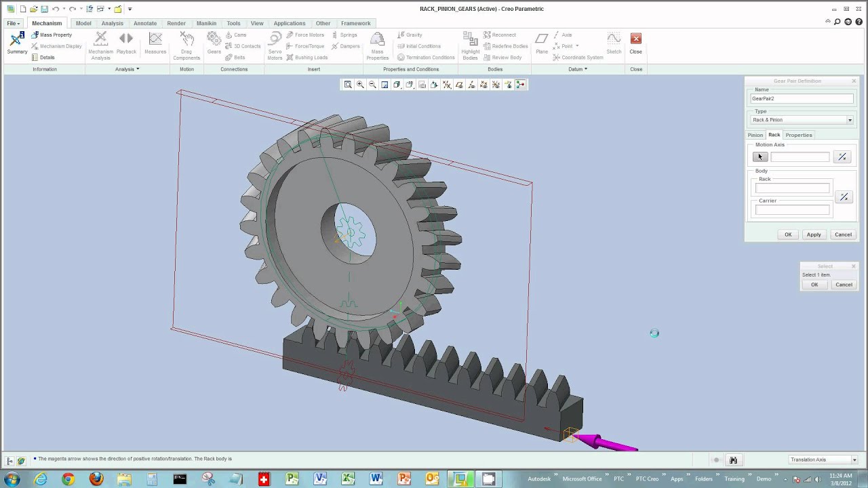The image size is (868, 488).
Task: Click the Windows Start button
Action: (x=12, y=479)
